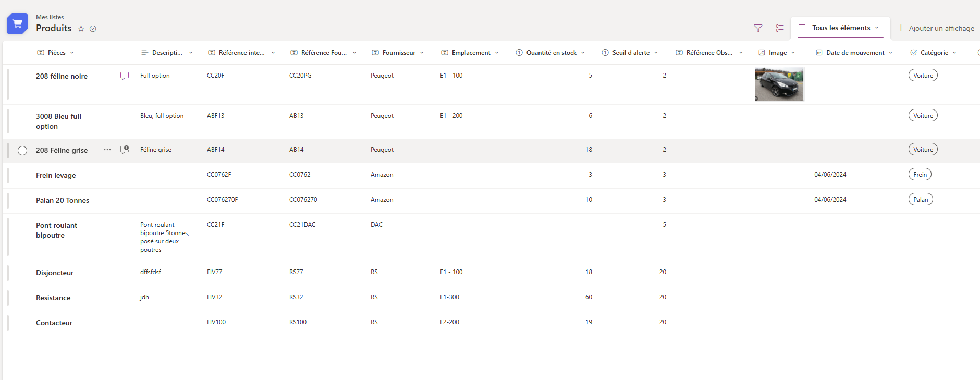980x380 pixels.
Task: Open the Tous les éléments view tab
Action: [x=840, y=28]
